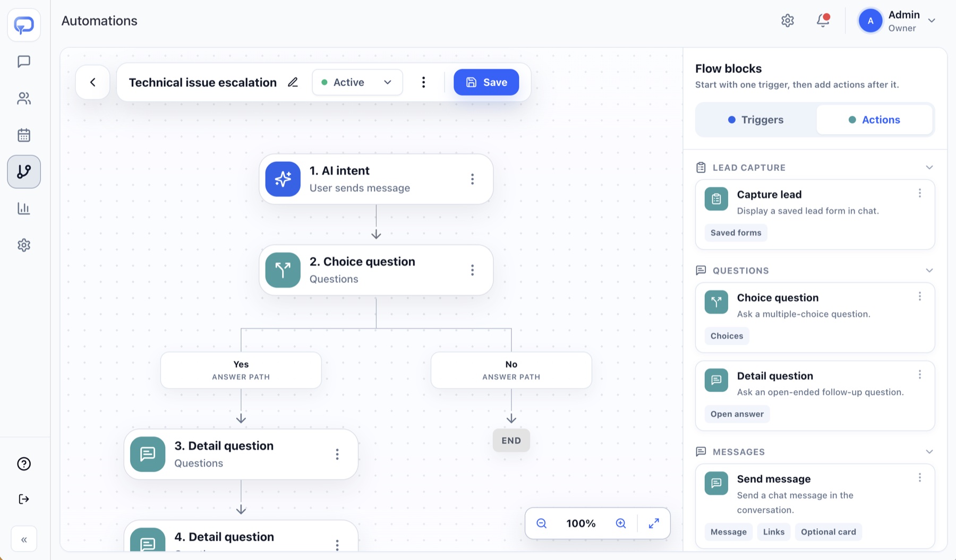Collapse the Lead Capture section
956x560 pixels.
tap(929, 168)
